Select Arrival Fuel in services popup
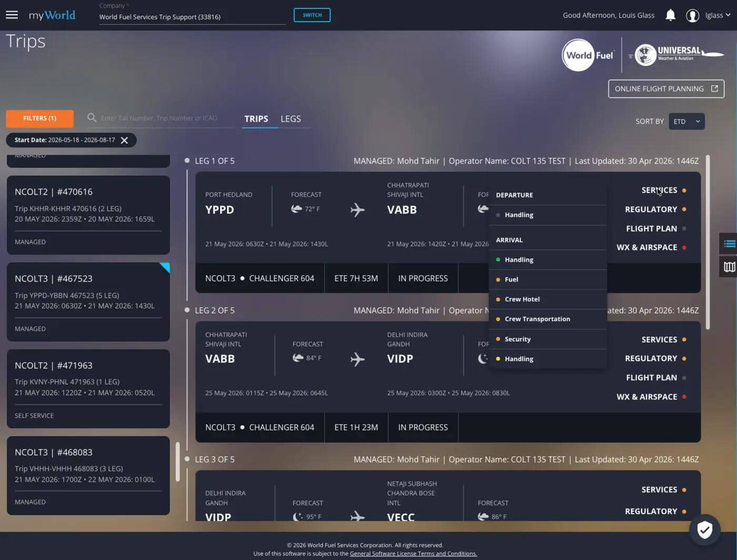This screenshot has width=737, height=560. pyautogui.click(x=547, y=279)
